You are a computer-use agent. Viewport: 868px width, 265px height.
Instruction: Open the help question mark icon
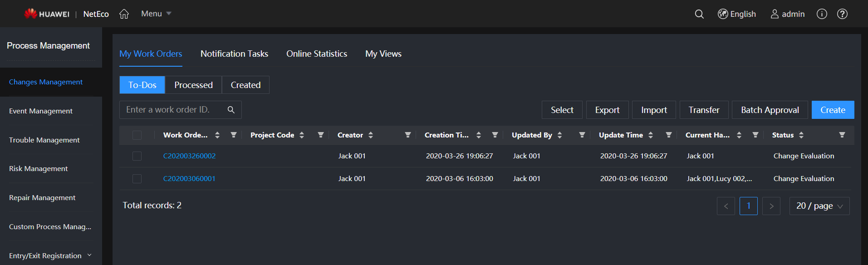[x=842, y=14]
